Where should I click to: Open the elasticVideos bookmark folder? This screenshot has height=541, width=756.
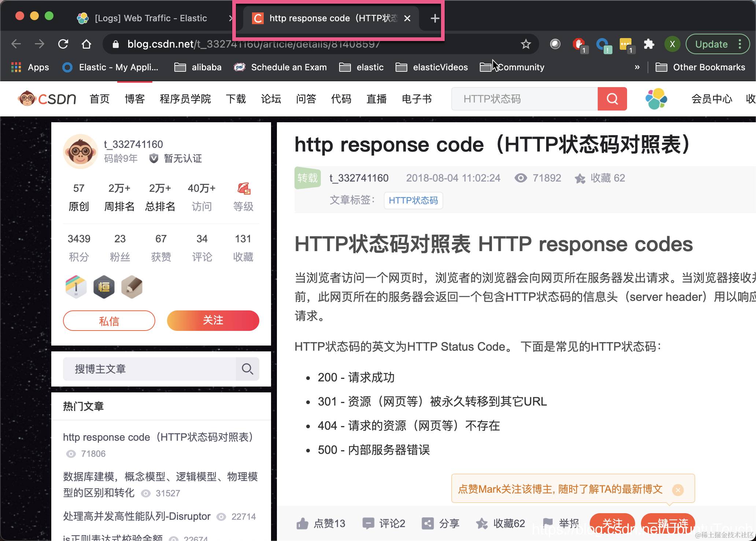click(432, 67)
